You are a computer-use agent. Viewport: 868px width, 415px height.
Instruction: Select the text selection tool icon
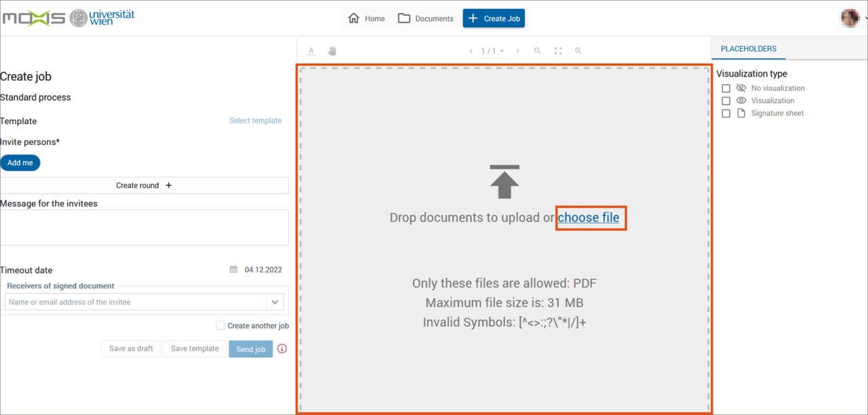(x=311, y=51)
